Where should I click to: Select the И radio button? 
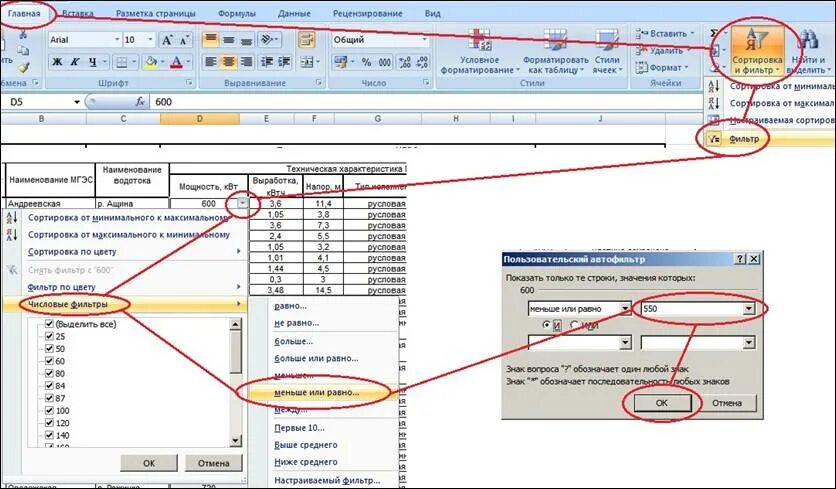pyautogui.click(x=546, y=325)
